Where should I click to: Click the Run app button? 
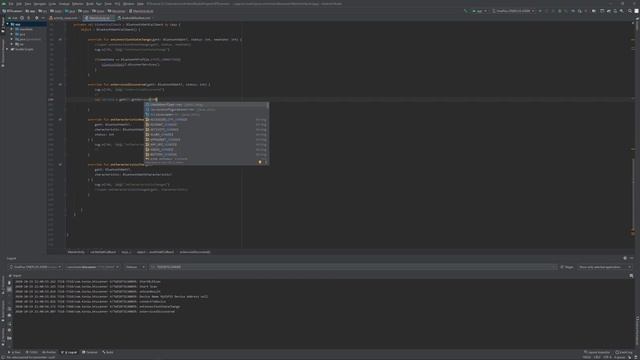(540, 11)
